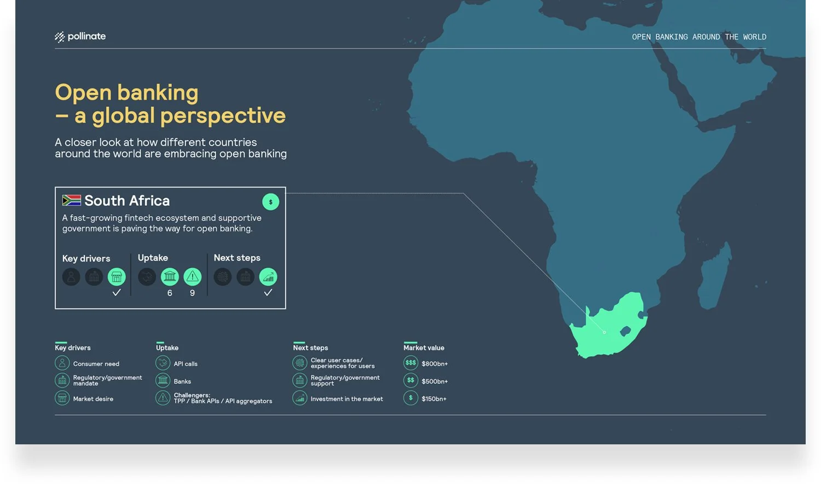
Task: Select the dimmed regulatory mandate icon under Key drivers card
Action: click(94, 277)
